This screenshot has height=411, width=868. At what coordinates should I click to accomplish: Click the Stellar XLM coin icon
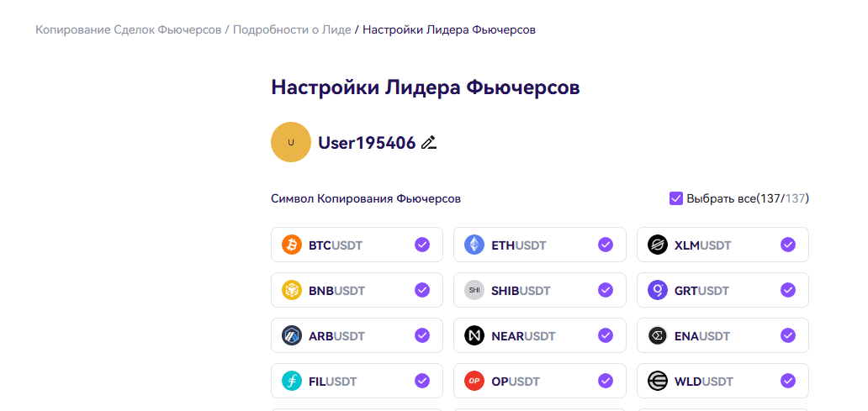[x=658, y=245]
